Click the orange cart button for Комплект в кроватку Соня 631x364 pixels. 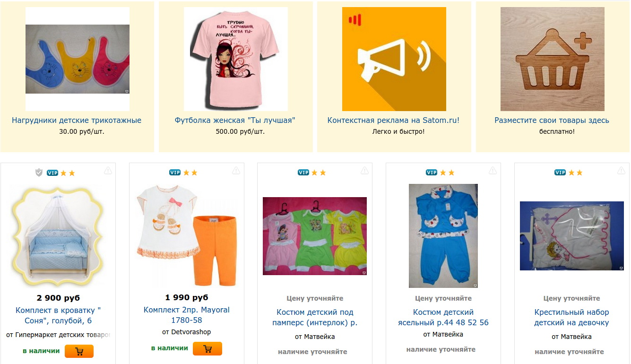(x=79, y=351)
